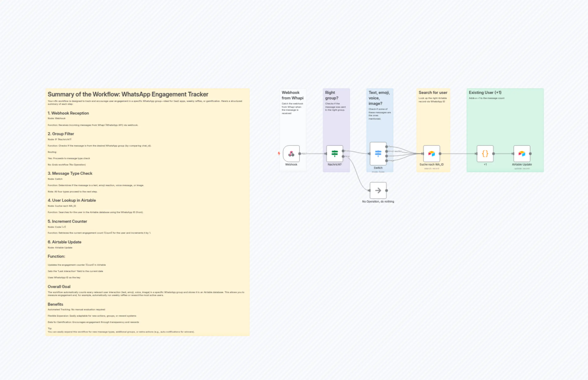
Task: Open the Webhook node
Action: [x=292, y=153]
